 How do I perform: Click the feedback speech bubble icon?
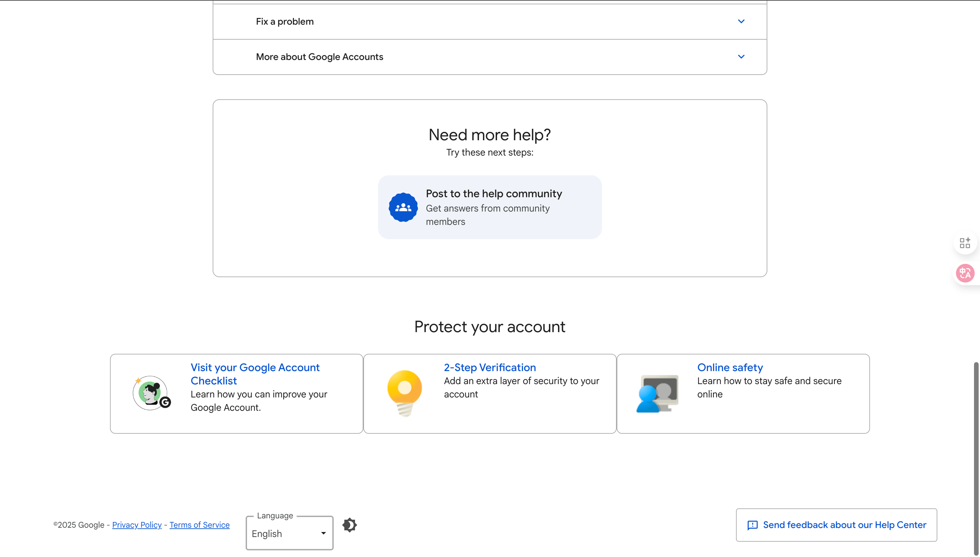(752, 525)
